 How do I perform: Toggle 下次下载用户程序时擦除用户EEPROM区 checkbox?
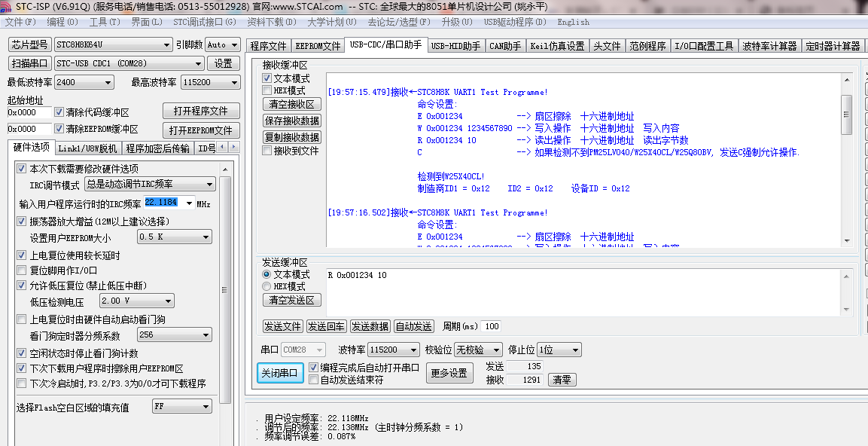coord(22,368)
